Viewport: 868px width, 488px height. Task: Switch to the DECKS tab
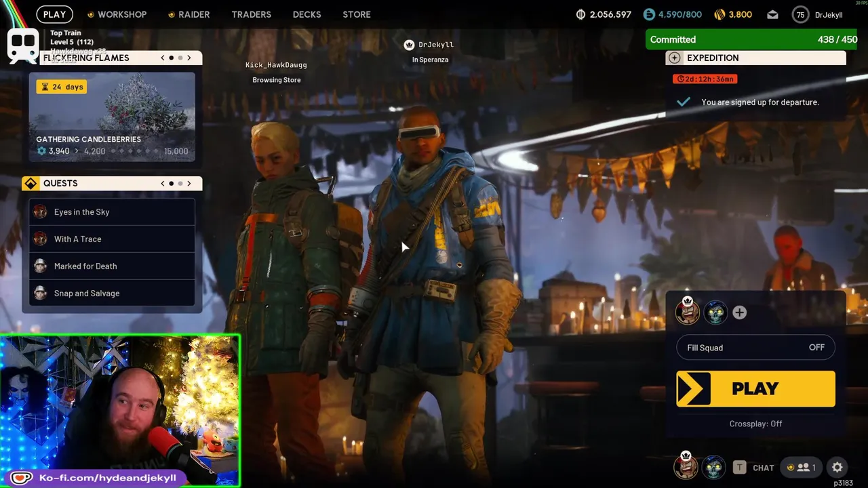coord(307,14)
